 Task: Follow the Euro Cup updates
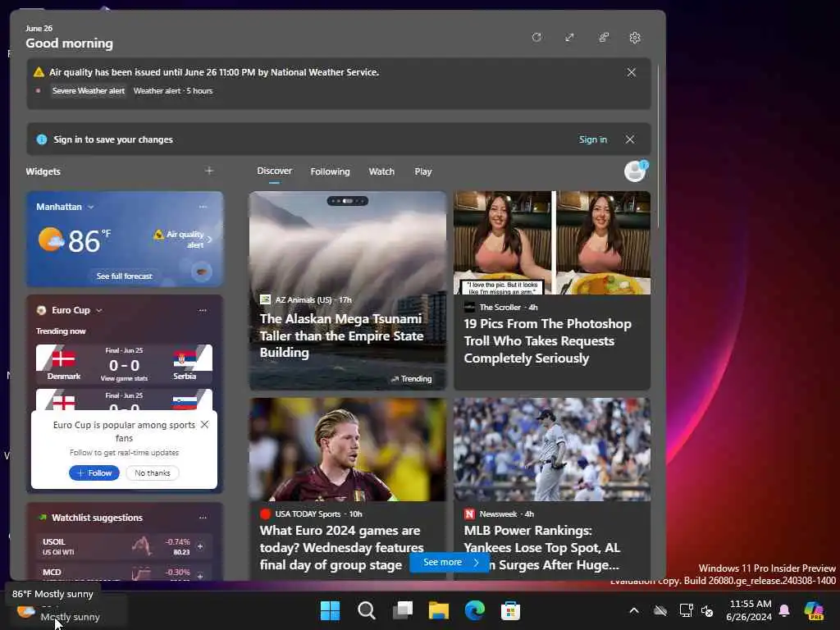click(94, 473)
